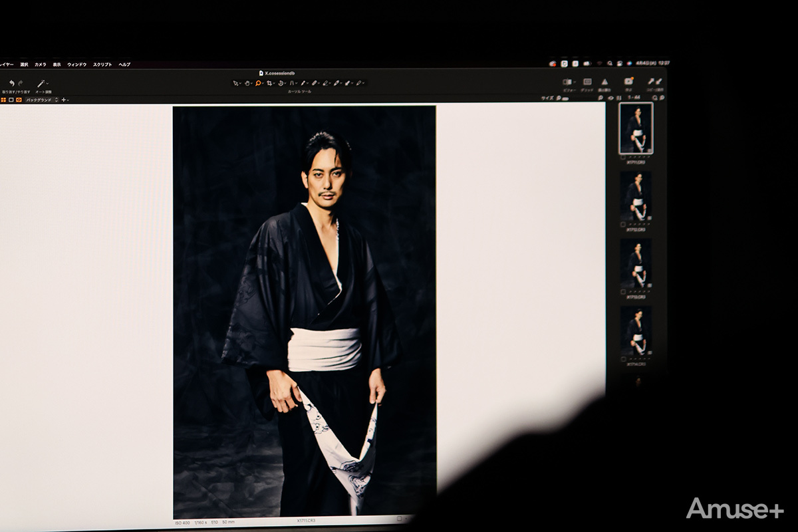Toggle the グリッド grid overlay icon
Screen dimensions: 798x532
587,82
